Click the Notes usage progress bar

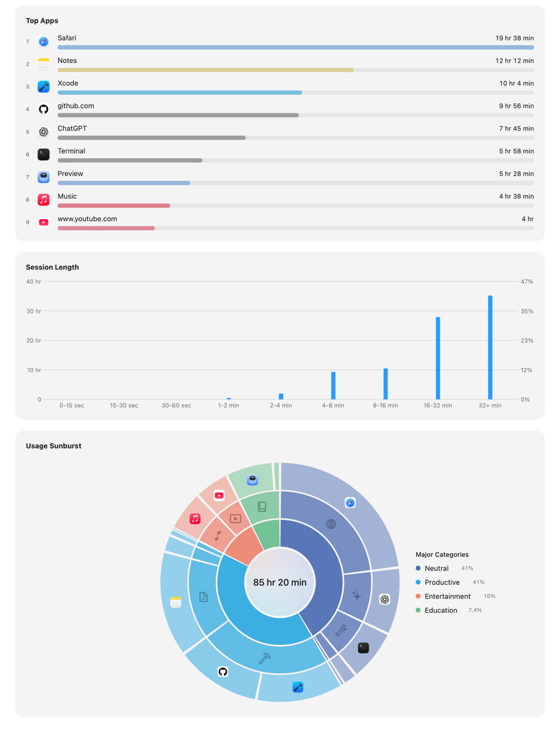tap(296, 70)
